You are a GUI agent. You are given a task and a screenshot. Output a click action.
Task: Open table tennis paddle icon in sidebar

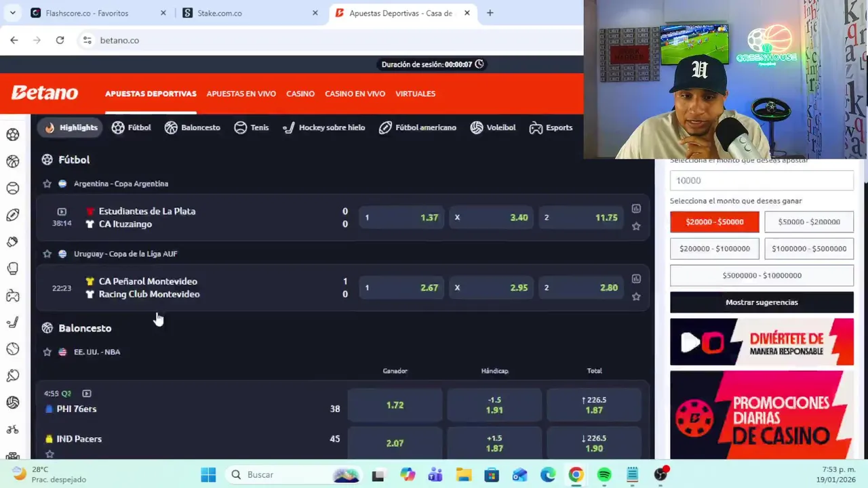13,375
